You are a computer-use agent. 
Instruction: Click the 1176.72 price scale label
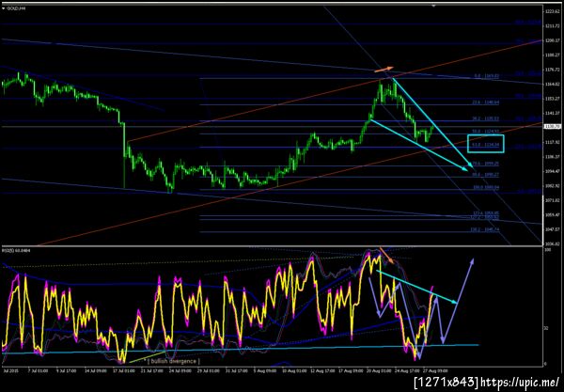(x=552, y=70)
